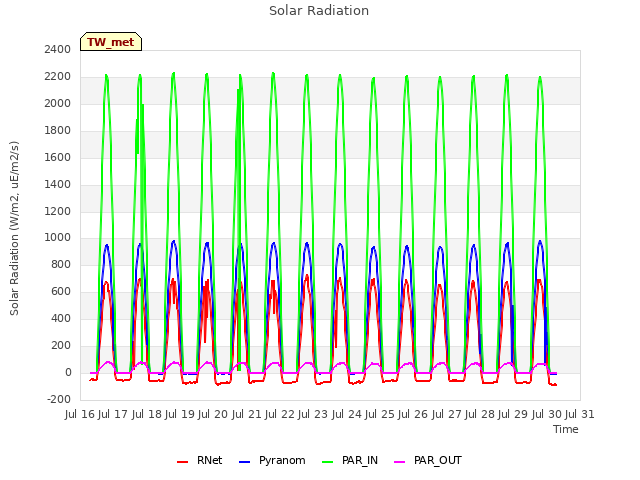Click the Time x-axis label
Screen dimensions: 640x480
click(566, 429)
